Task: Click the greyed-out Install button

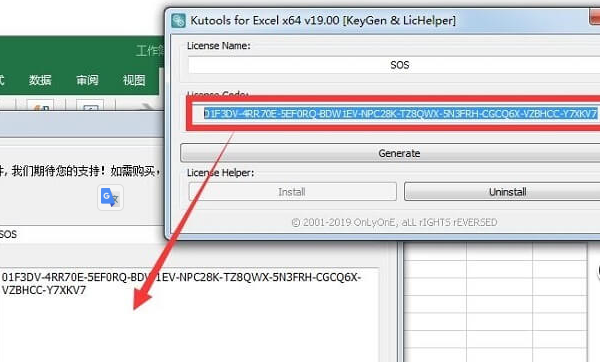Action: coord(292,191)
